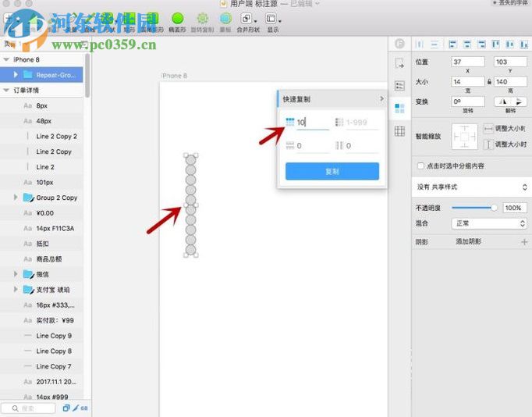532x417 pixels.
Task: Click the horizontal spacing field in quick copy
Action: pyautogui.click(x=362, y=146)
